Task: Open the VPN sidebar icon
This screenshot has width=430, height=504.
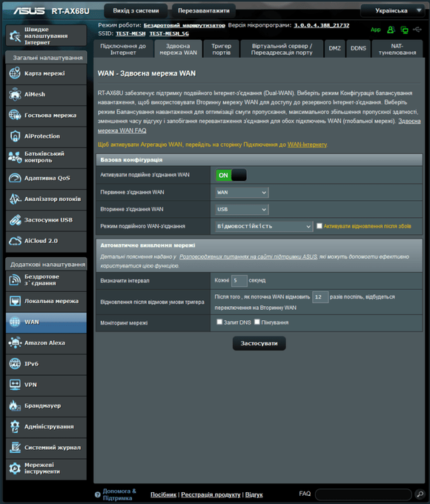Action: point(15,385)
